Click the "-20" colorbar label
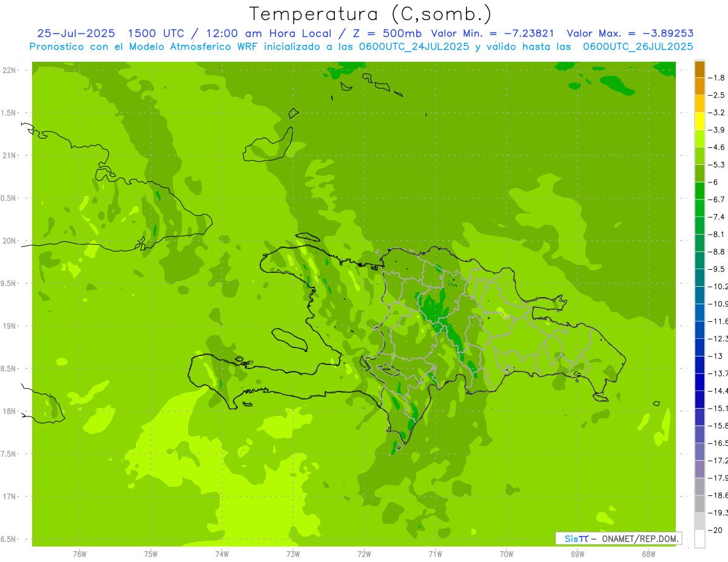 tap(715, 530)
